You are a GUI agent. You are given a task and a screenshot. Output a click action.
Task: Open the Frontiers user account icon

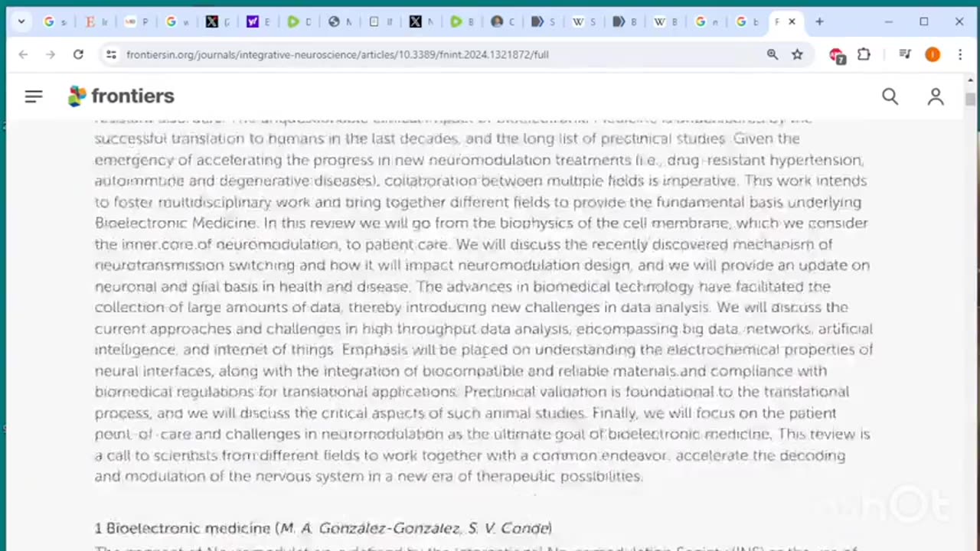[936, 96]
